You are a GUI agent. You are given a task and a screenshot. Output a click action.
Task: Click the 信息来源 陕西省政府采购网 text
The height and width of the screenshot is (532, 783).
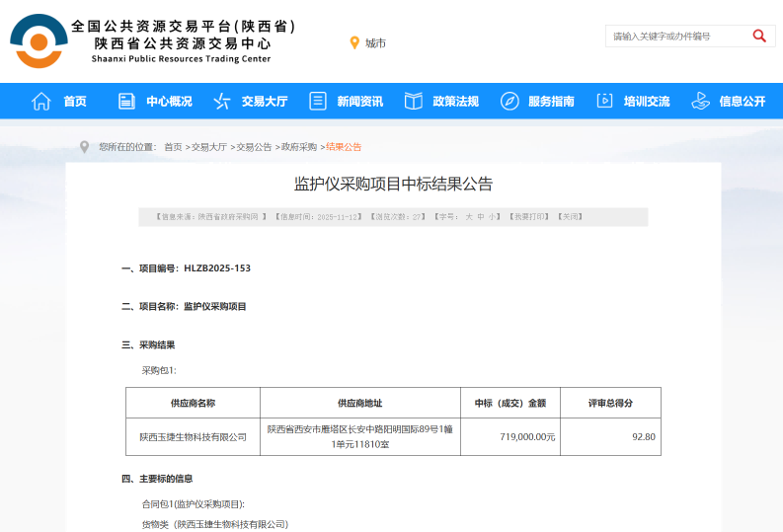pyautogui.click(x=210, y=216)
